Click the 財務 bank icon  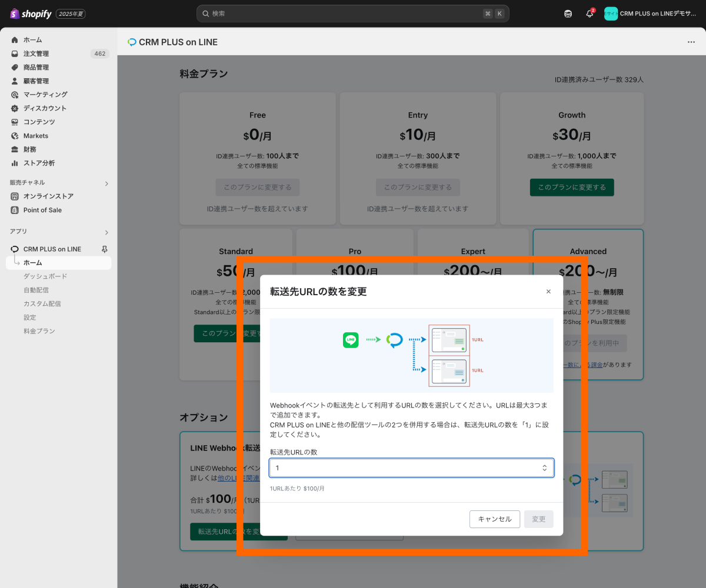click(15, 149)
